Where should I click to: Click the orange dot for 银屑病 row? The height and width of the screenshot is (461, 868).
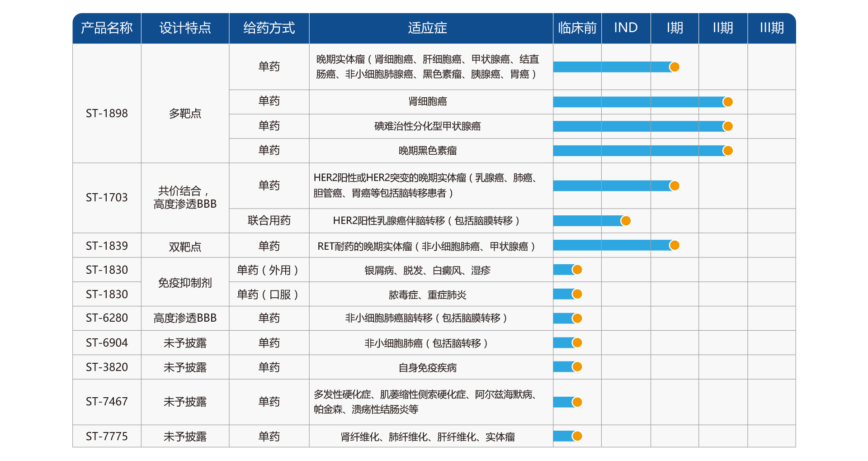point(577,270)
